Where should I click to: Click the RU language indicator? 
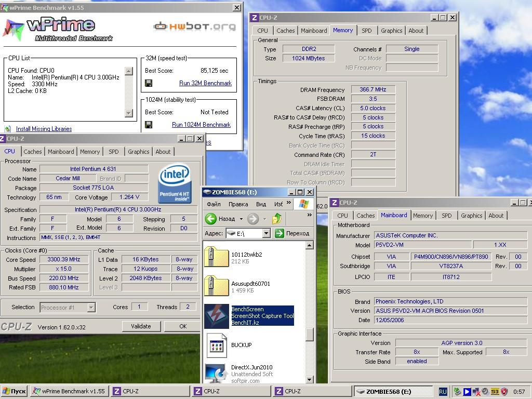443,392
